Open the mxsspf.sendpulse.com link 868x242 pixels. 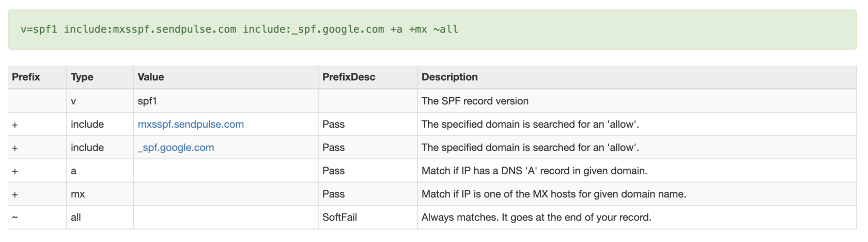point(191,125)
